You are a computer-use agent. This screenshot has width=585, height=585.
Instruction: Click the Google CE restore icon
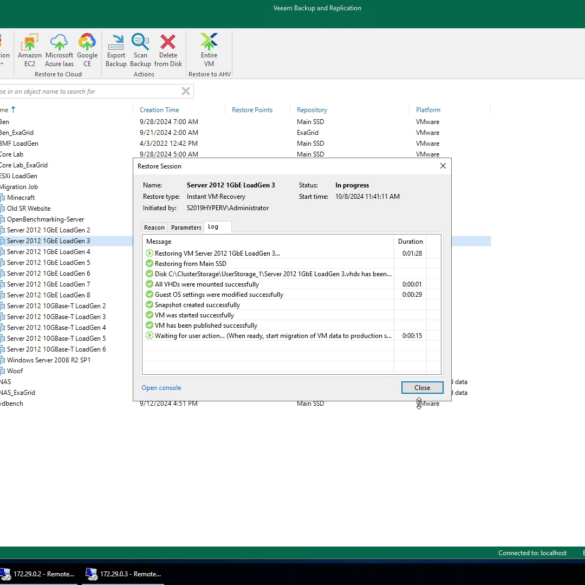tap(87, 50)
